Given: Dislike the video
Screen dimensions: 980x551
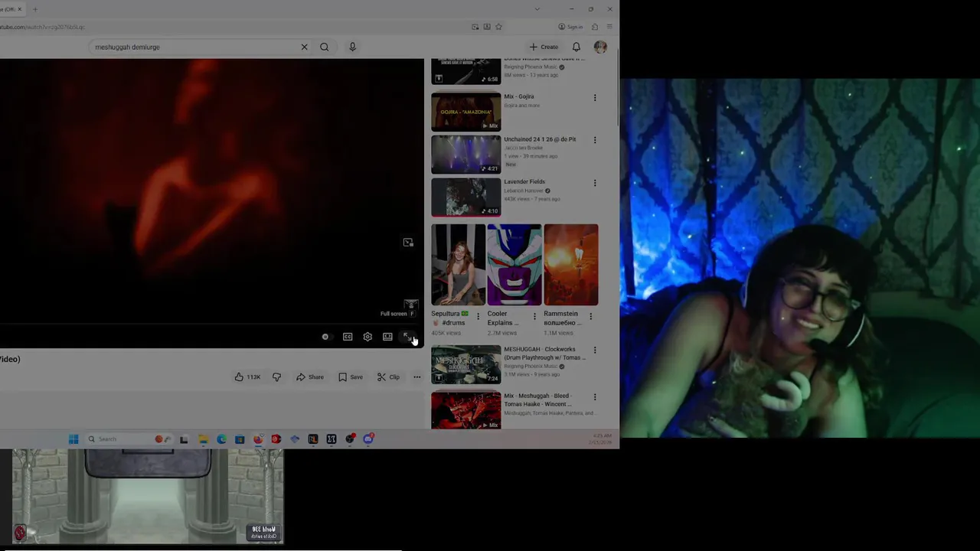Looking at the screenshot, I should click(276, 377).
